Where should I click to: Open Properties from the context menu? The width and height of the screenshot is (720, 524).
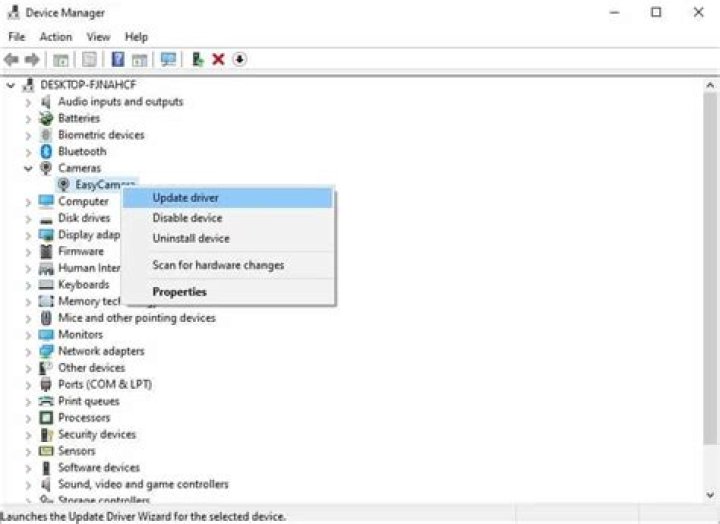[x=179, y=292]
